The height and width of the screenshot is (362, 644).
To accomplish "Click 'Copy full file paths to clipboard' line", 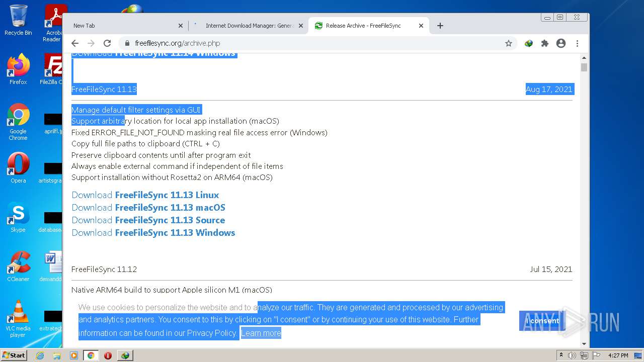I will pos(145,144).
